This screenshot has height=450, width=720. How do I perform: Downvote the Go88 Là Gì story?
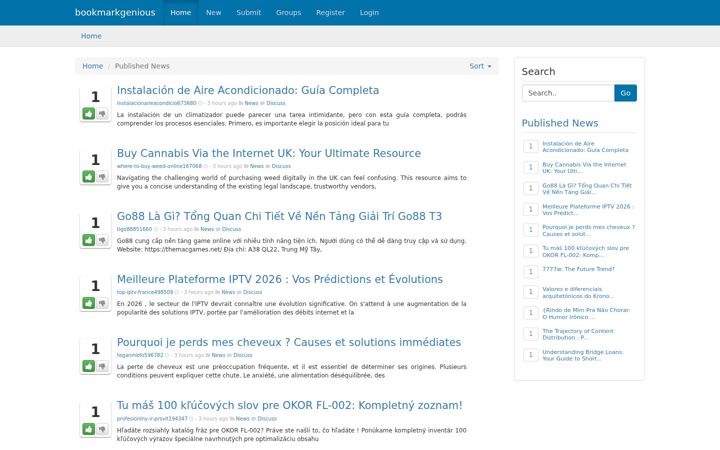(x=102, y=240)
